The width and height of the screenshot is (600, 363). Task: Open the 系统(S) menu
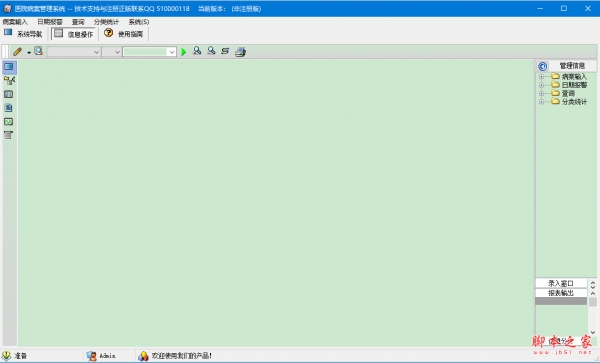click(139, 22)
